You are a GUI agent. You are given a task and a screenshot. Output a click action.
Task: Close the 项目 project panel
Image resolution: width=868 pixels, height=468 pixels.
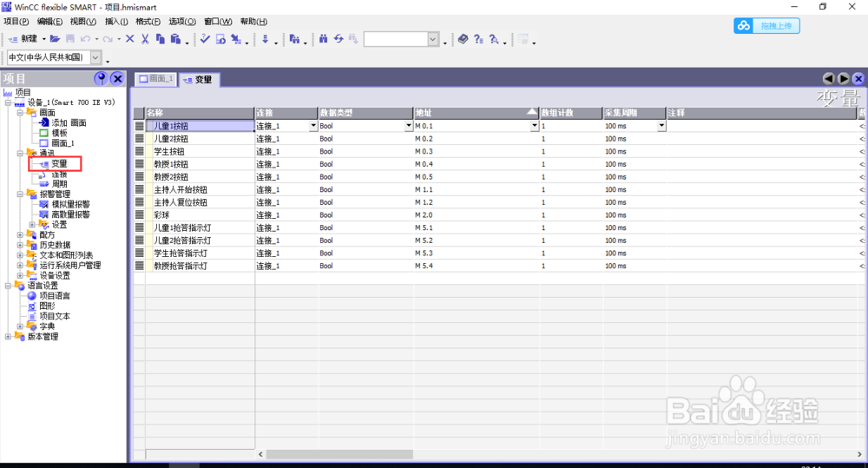[x=117, y=79]
